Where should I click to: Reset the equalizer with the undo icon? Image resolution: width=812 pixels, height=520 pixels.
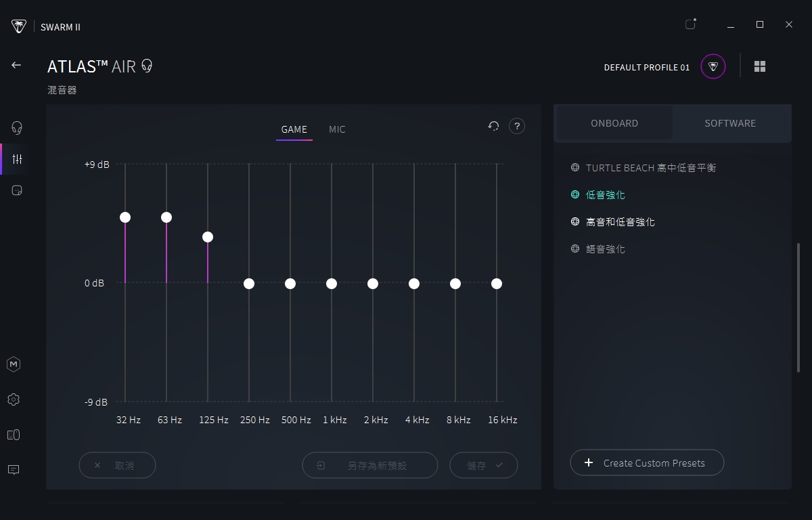tap(493, 126)
